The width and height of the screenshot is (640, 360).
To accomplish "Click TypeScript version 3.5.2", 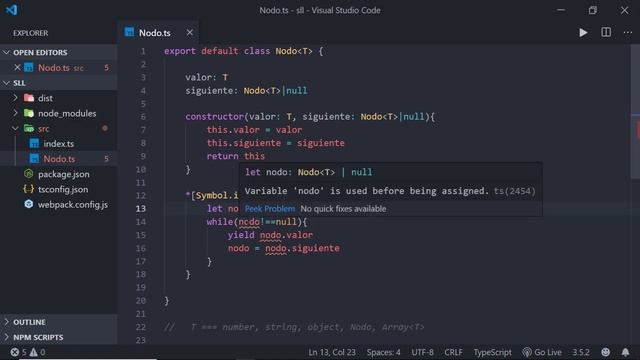I will pyautogui.click(x=581, y=352).
